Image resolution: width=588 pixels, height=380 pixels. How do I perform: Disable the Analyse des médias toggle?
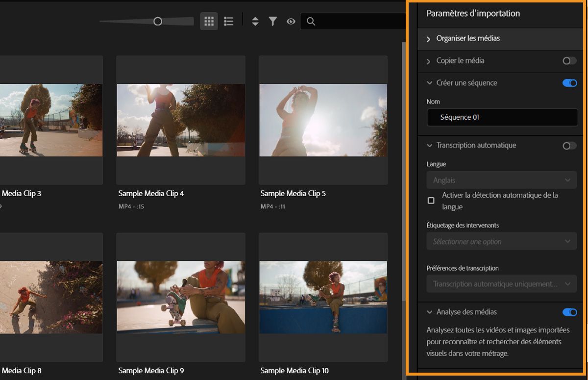coord(569,312)
